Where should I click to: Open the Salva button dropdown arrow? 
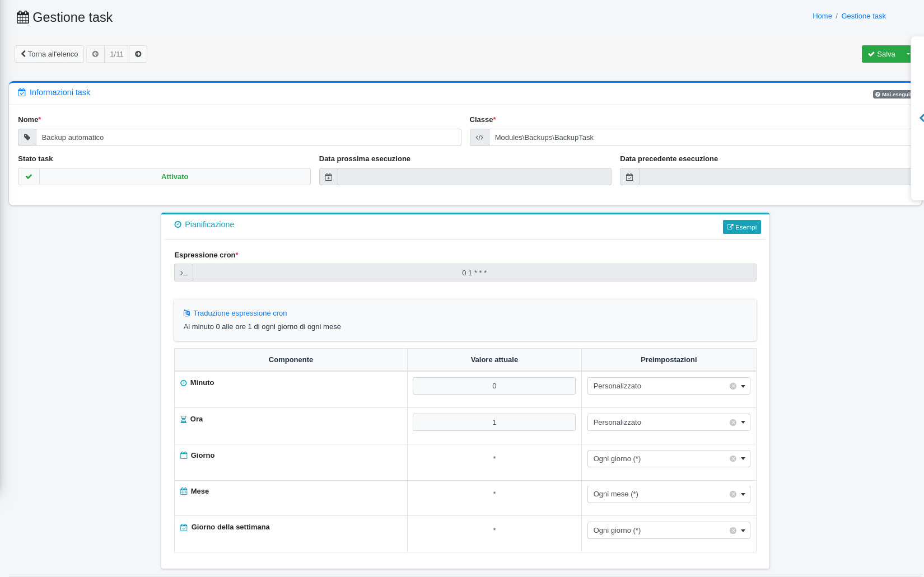tap(907, 54)
